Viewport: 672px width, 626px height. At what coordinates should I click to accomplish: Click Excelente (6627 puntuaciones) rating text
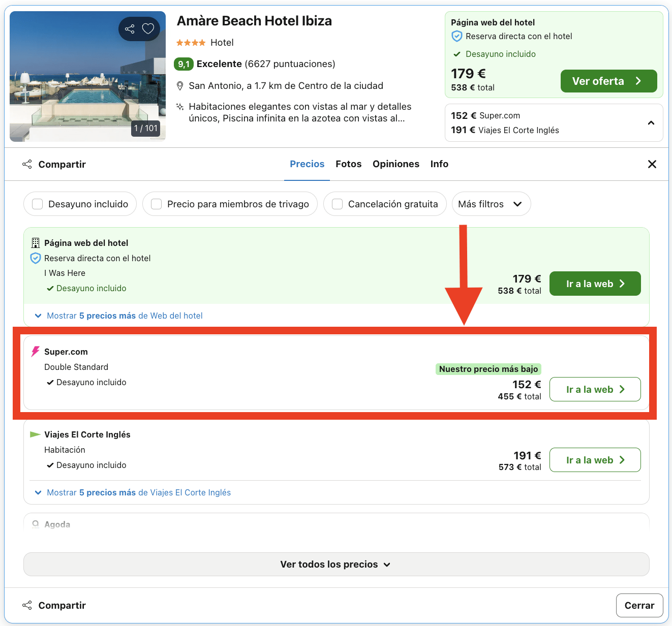[266, 64]
